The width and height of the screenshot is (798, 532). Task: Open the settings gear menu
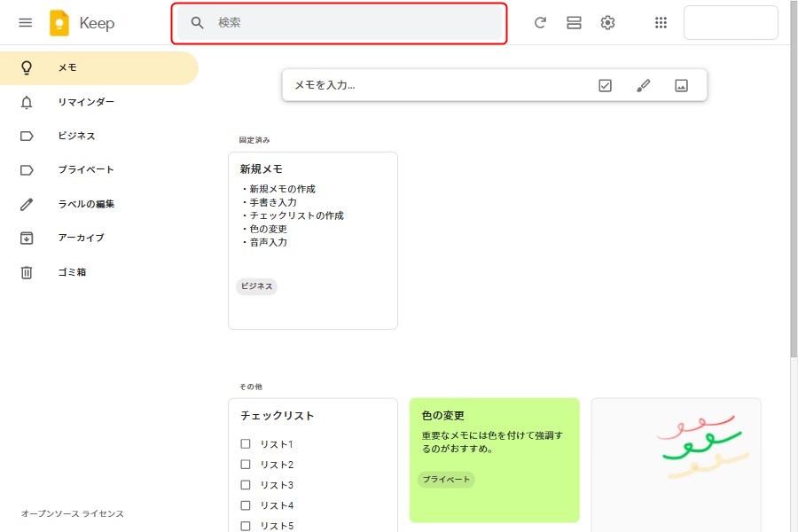click(x=607, y=23)
